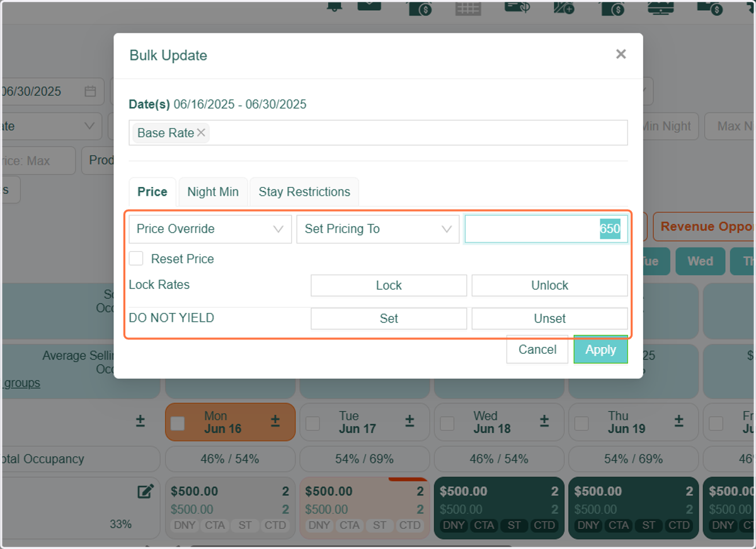Close the Bulk Update dialog
Image resolution: width=756 pixels, height=549 pixels.
coord(621,54)
